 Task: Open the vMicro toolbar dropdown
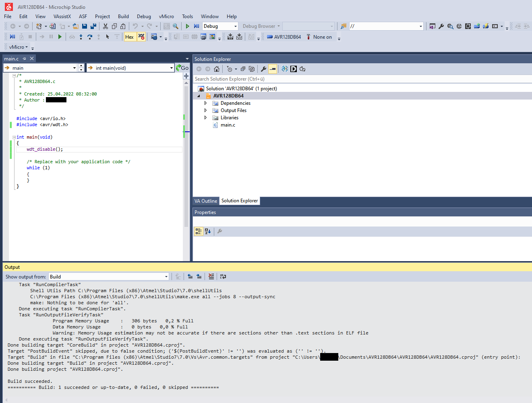click(x=19, y=47)
